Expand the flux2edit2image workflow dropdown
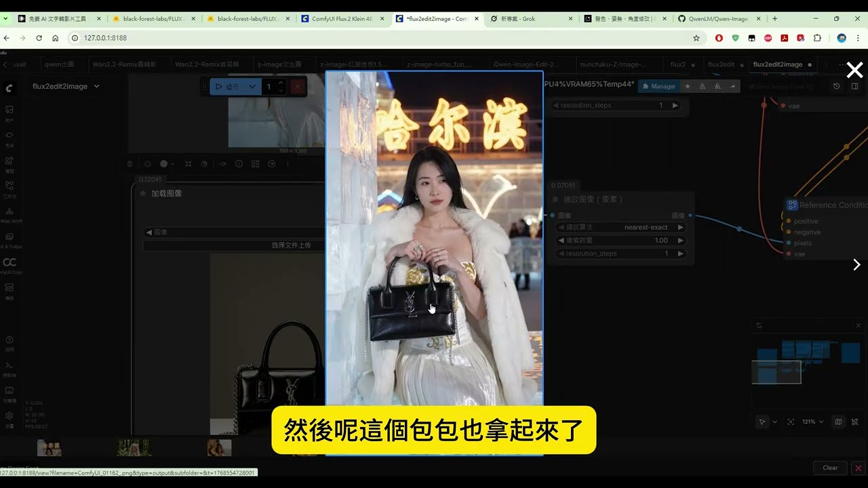 coord(66,86)
